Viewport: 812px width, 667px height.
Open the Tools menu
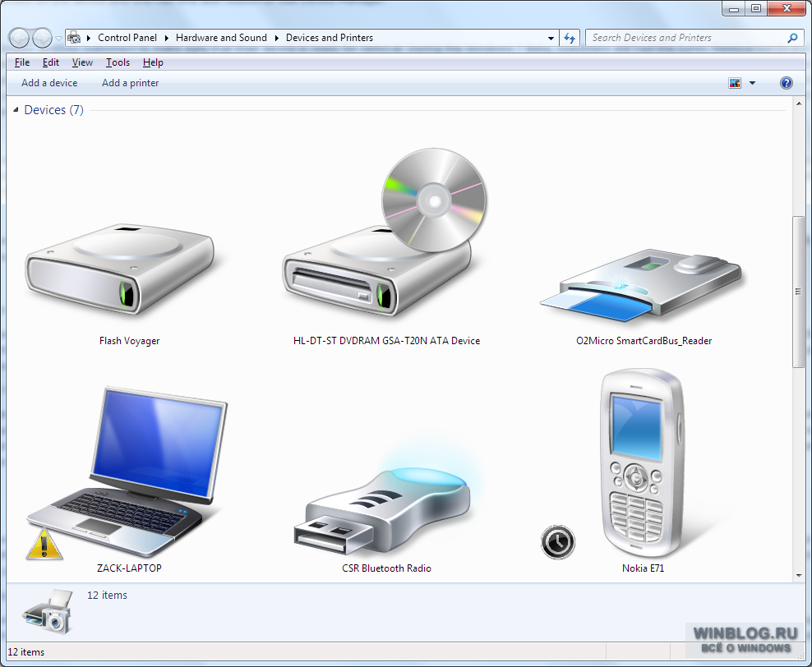pos(118,62)
